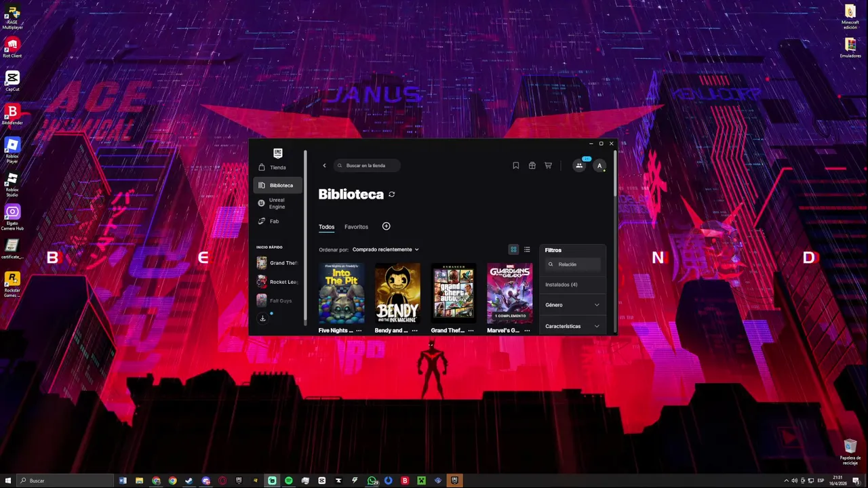868x488 pixels.
Task: Click the Epic Games logo
Action: click(277, 152)
